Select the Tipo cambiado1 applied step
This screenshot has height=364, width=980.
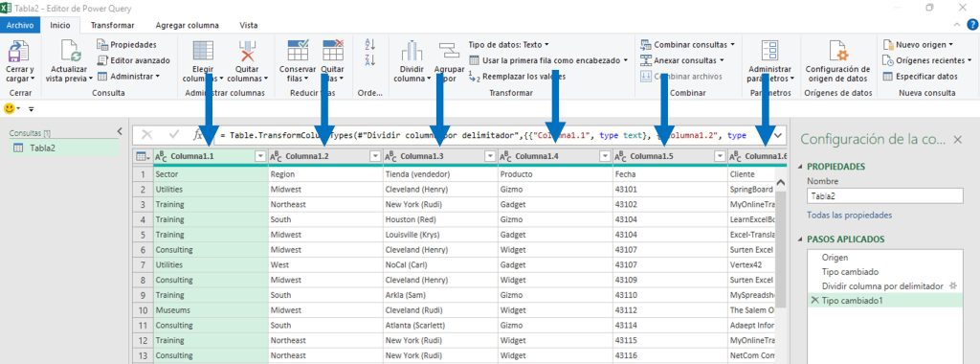click(x=884, y=301)
